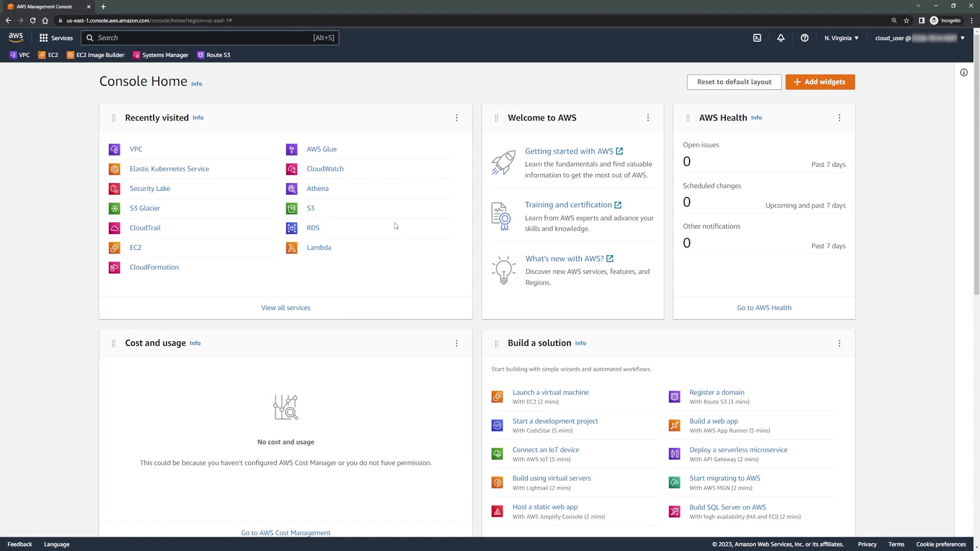The width and height of the screenshot is (980, 551).
Task: Open AWS Health widget kebab menu
Action: click(840, 118)
